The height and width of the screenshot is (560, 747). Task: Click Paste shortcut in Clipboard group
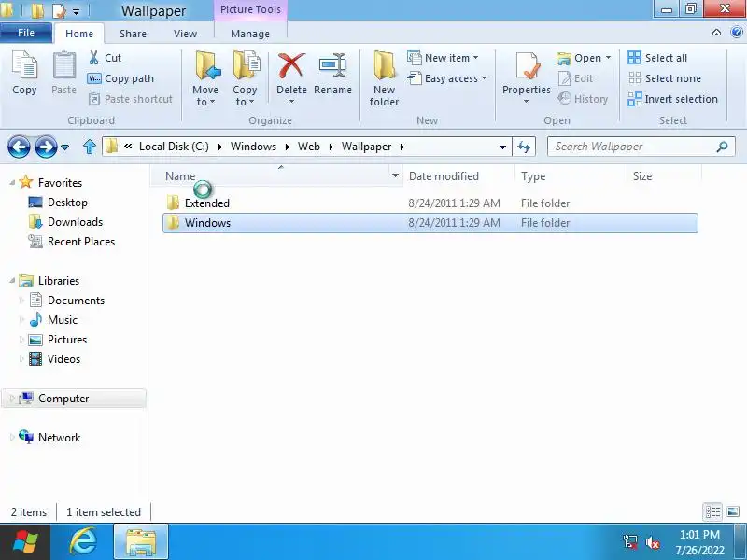(131, 99)
